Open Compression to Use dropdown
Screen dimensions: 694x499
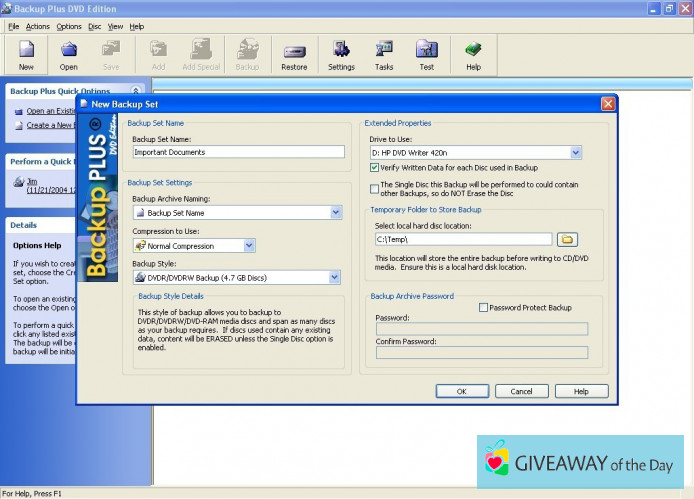click(249, 246)
